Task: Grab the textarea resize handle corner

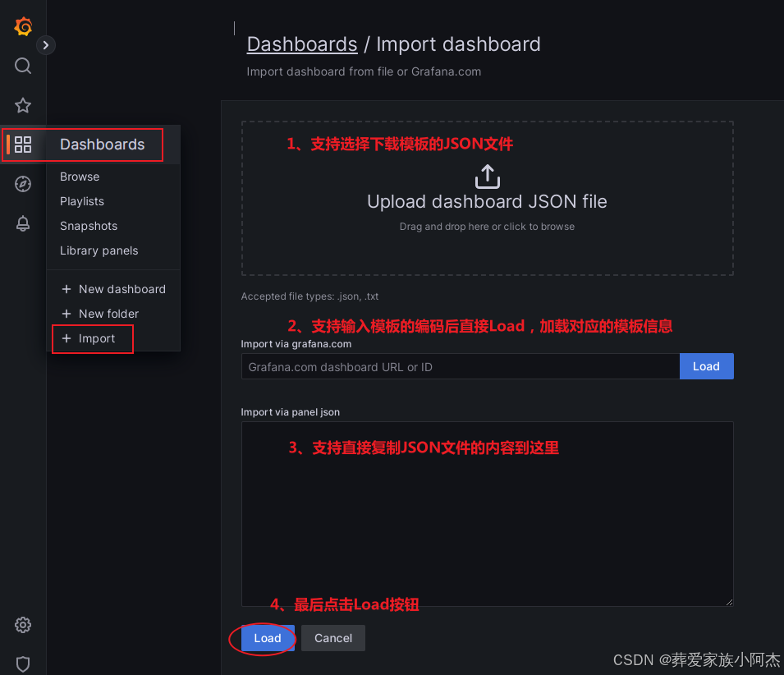Action: point(729,602)
